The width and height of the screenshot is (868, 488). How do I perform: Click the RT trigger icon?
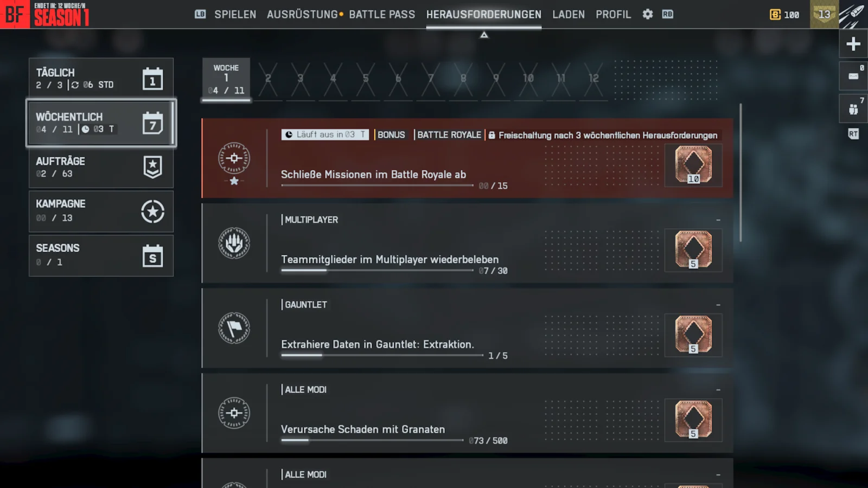pos(853,134)
